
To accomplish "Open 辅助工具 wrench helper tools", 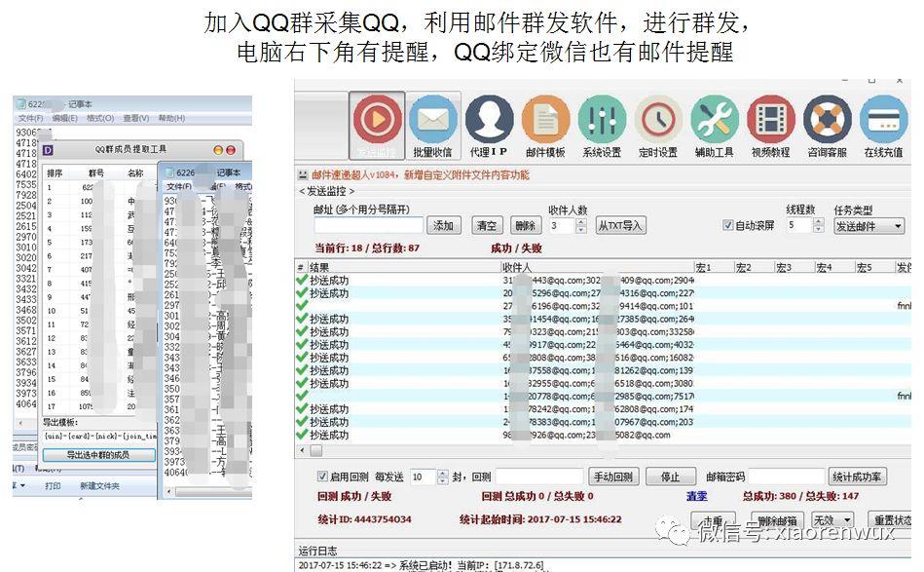I will pyautogui.click(x=715, y=120).
